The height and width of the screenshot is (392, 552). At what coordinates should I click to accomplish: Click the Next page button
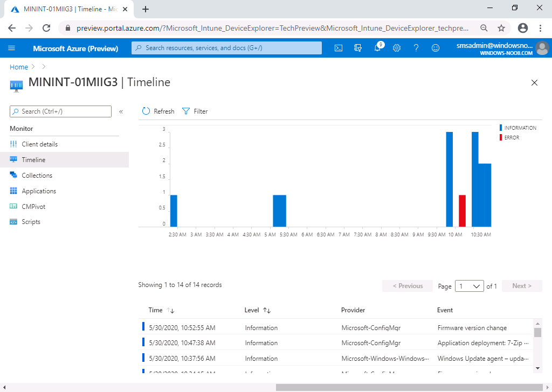pyautogui.click(x=522, y=286)
